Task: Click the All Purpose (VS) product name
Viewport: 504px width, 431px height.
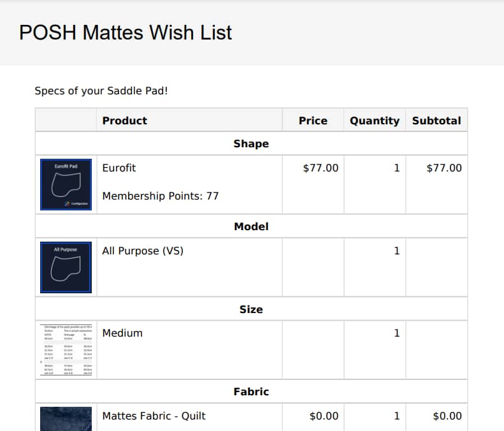Action: [143, 251]
